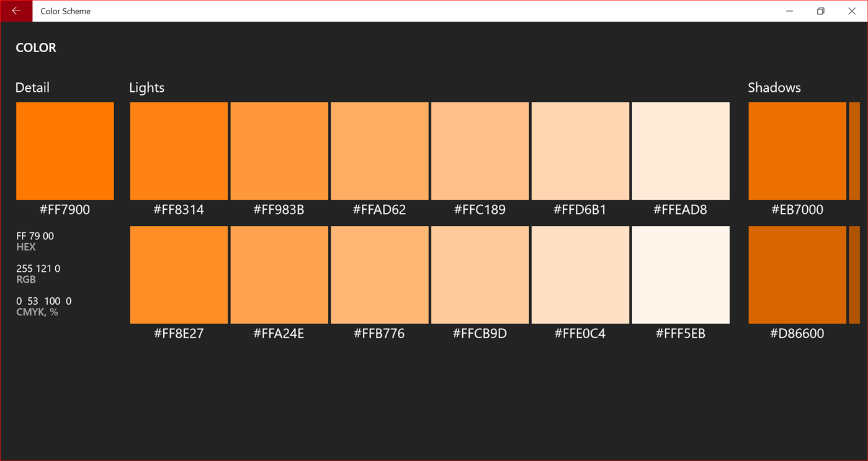Select the minimize icon on the title bar
Viewport: 868px width, 461px height.
click(789, 11)
